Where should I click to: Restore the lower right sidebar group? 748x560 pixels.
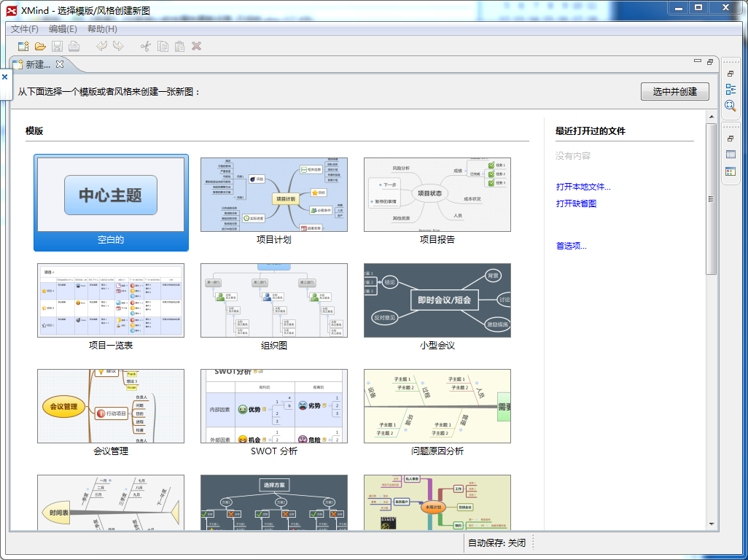731,139
